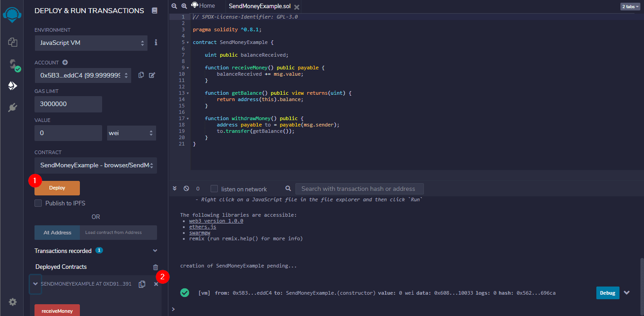Clear all deployed contracts with the trash icon
Image resolution: width=644 pixels, height=316 pixels.
(x=156, y=267)
